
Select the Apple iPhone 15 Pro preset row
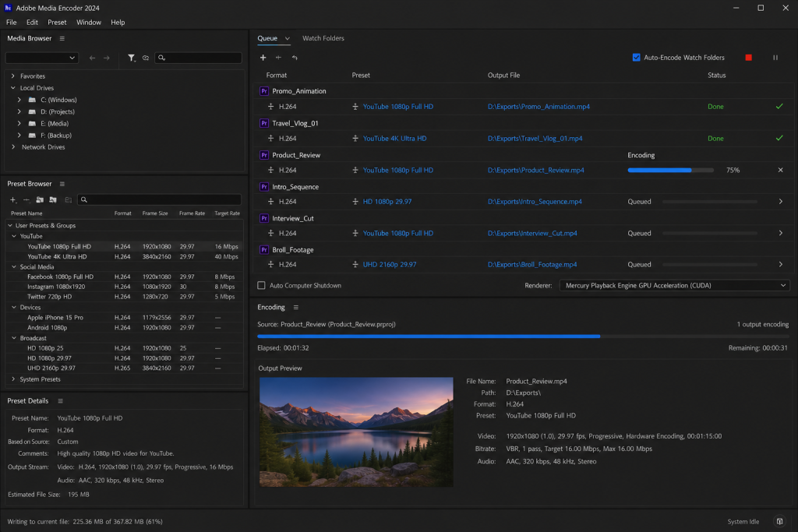coord(124,318)
